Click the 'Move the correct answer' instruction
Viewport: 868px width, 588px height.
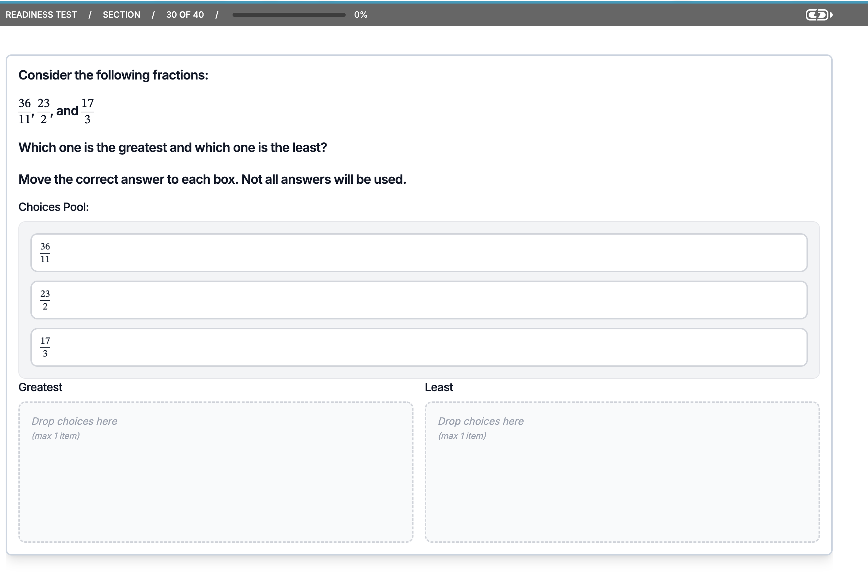point(212,180)
